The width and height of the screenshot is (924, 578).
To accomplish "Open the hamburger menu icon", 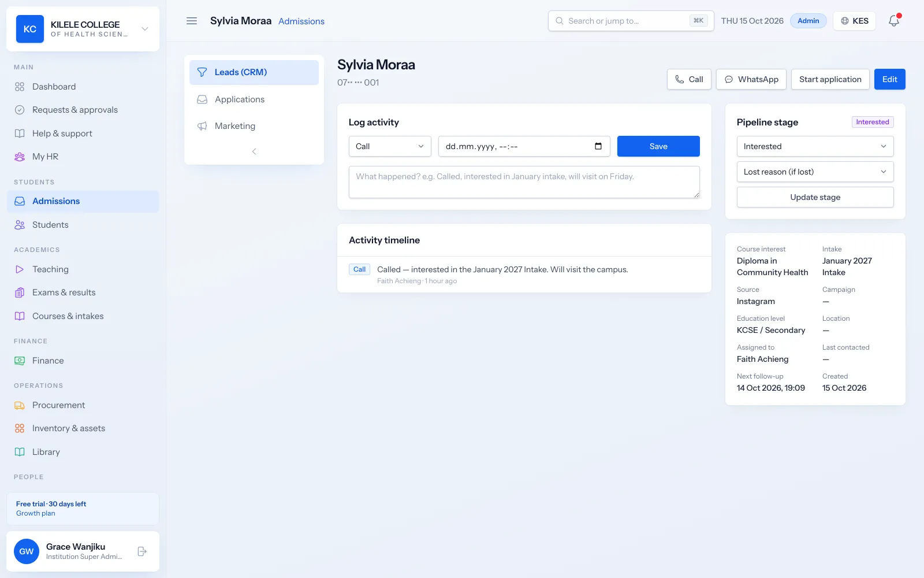I will pos(192,21).
